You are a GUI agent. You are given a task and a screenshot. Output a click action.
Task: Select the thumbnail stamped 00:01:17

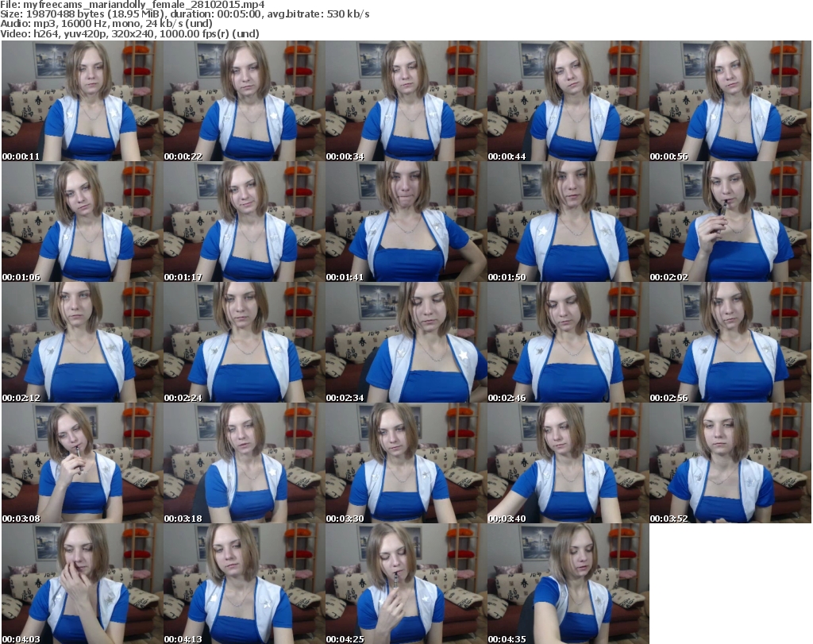pyautogui.click(x=245, y=222)
